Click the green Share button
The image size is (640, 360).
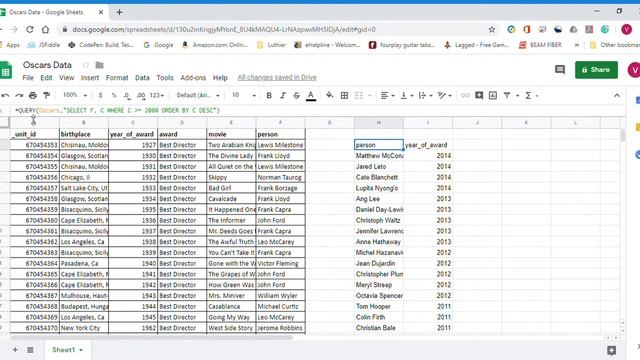pos(596,70)
